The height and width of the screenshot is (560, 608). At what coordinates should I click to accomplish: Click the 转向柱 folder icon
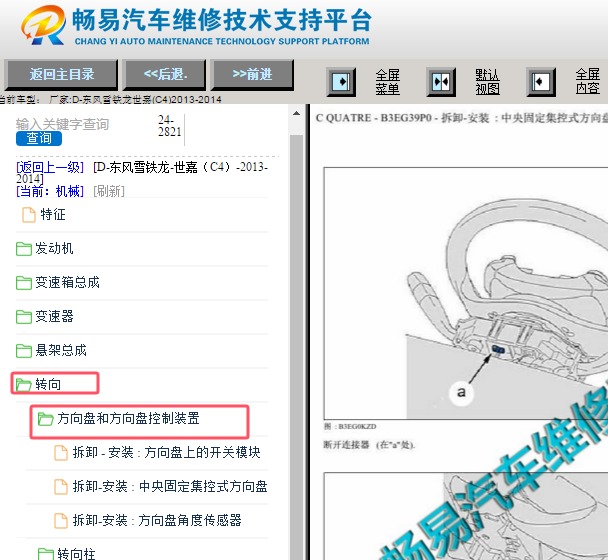tap(45, 554)
